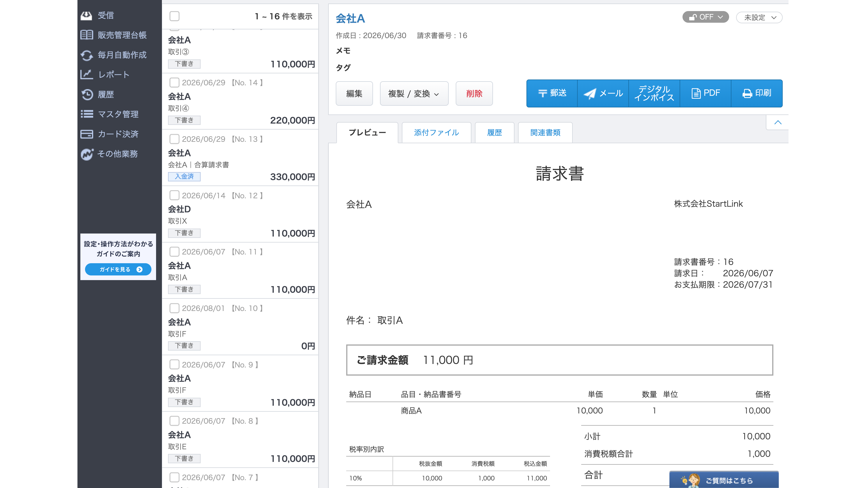
Task: Click the ご請求金額 11,000 円 box
Action: click(x=559, y=360)
